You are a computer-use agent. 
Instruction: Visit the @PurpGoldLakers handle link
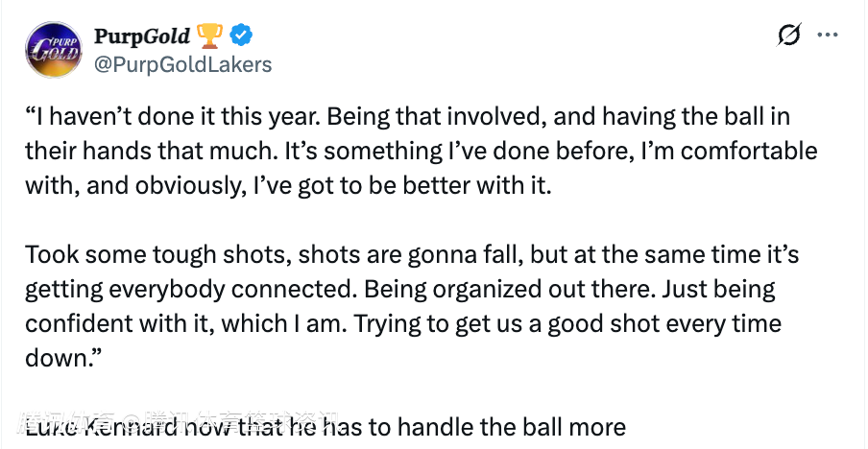click(182, 64)
